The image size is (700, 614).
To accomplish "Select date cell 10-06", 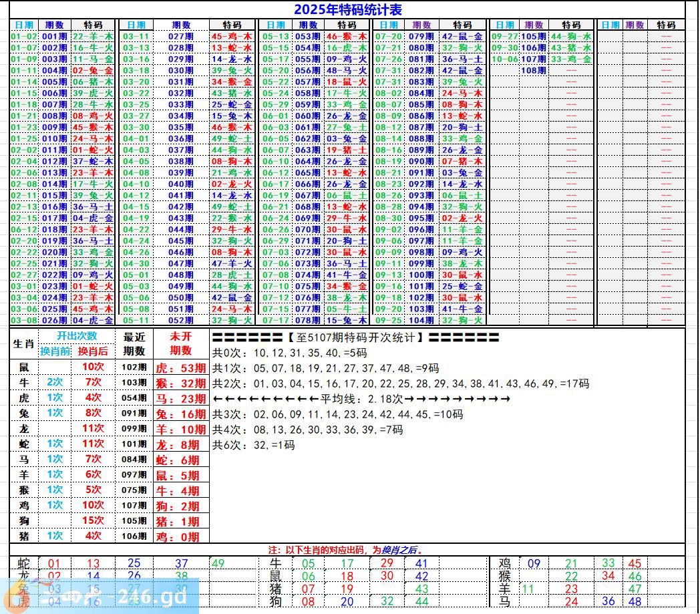I will pyautogui.click(x=504, y=59).
